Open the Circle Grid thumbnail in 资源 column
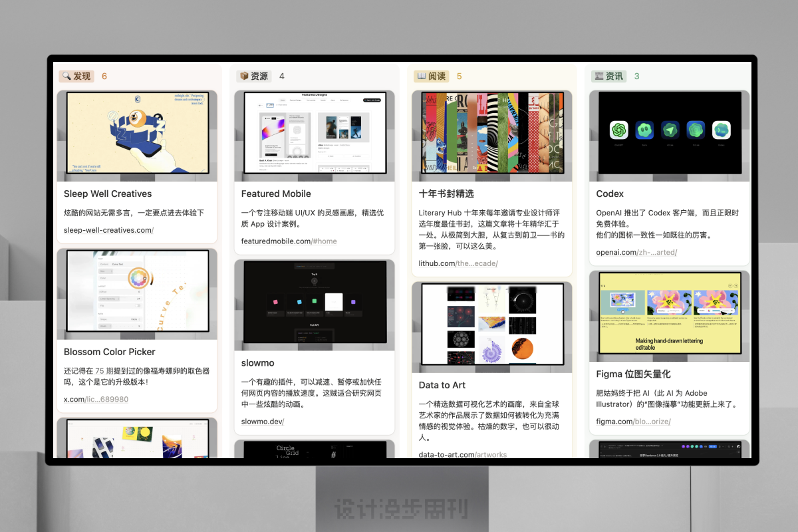The height and width of the screenshot is (532, 798). click(315, 449)
